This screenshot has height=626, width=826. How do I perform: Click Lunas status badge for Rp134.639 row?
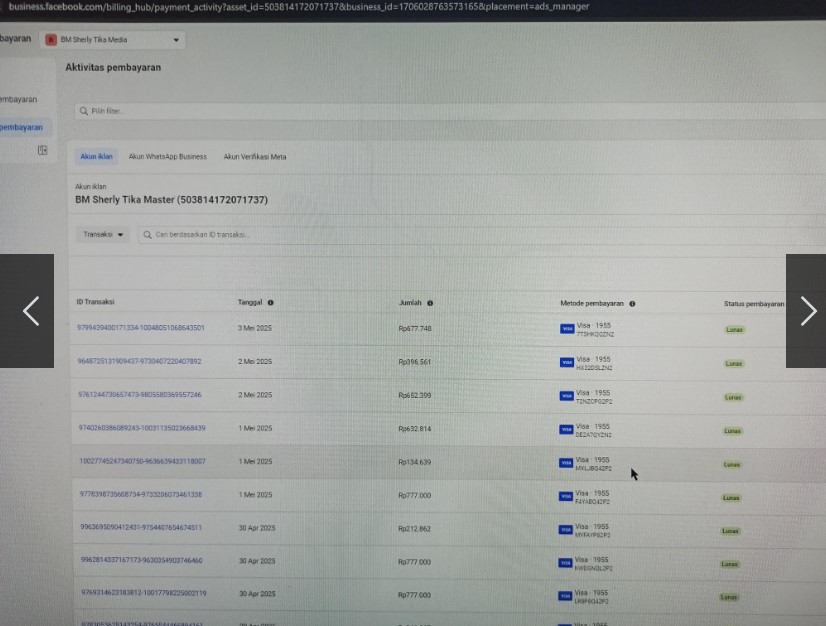[732, 464]
